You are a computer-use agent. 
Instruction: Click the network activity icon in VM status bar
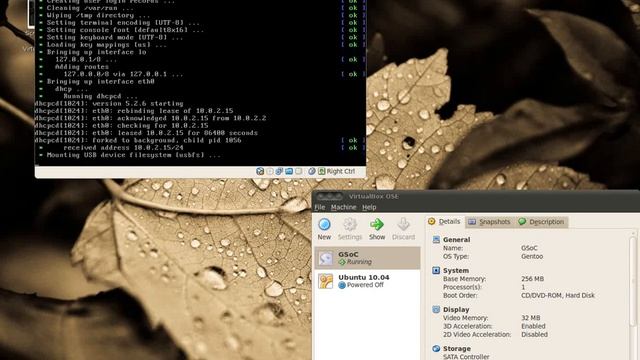coord(279,171)
